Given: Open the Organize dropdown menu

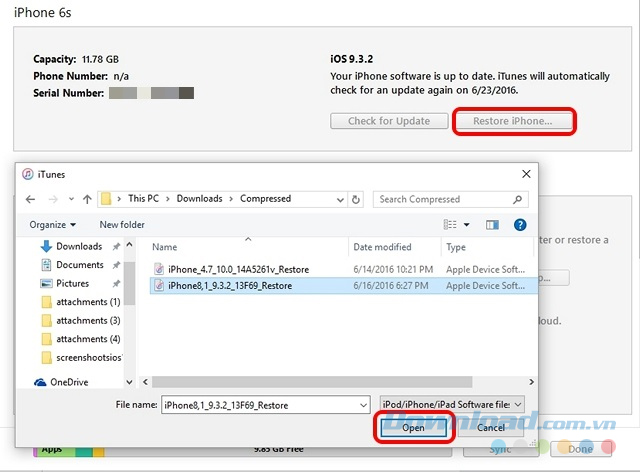Looking at the screenshot, I should pos(53,225).
